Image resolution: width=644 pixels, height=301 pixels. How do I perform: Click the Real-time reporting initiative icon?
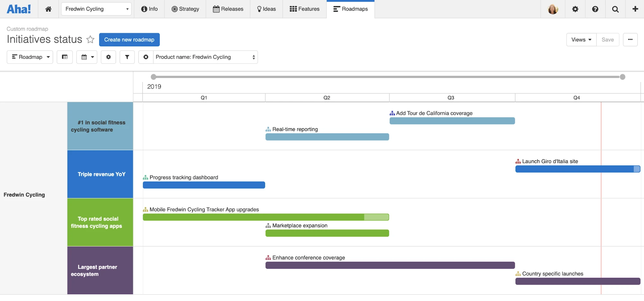tap(268, 129)
